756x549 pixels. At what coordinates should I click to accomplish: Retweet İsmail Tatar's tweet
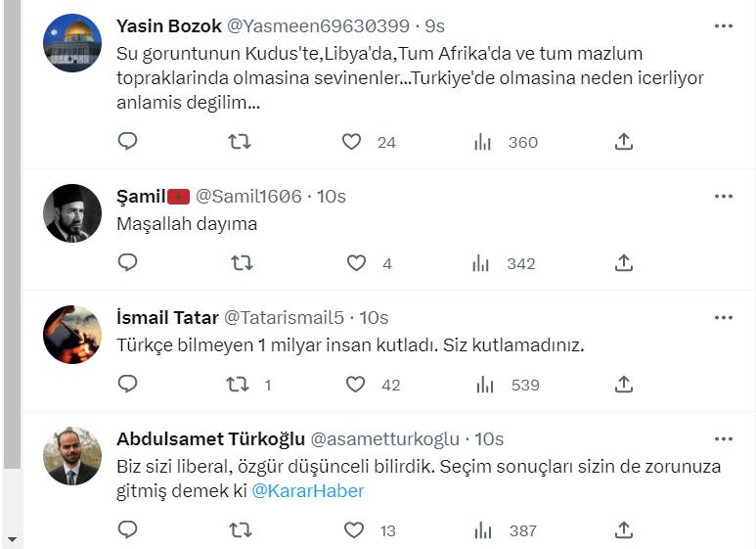(238, 385)
